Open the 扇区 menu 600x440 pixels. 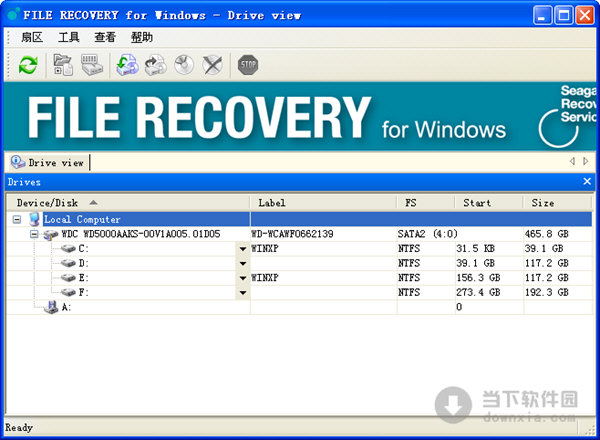(x=32, y=37)
